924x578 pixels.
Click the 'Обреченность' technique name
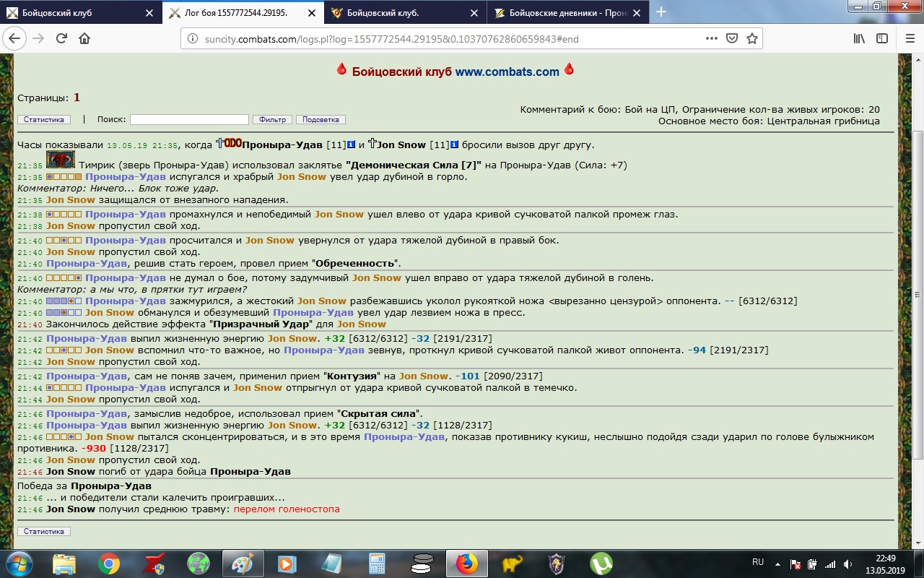[356, 263]
